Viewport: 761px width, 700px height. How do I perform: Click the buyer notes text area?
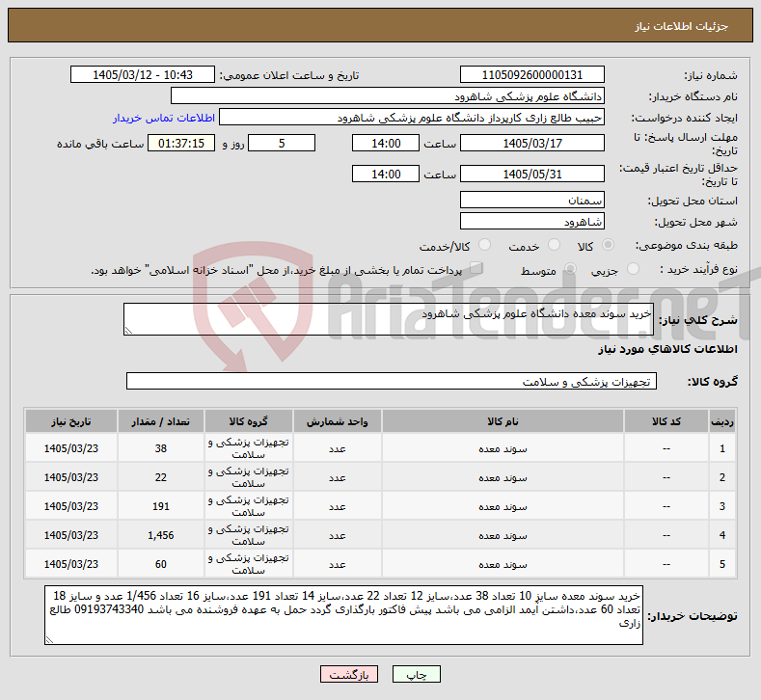click(x=343, y=615)
